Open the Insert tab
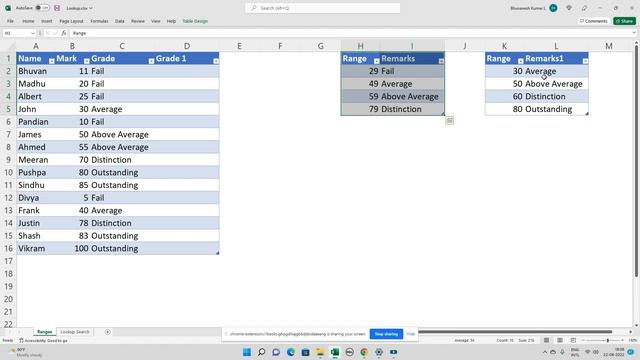This screenshot has width=640, height=360. point(47,21)
